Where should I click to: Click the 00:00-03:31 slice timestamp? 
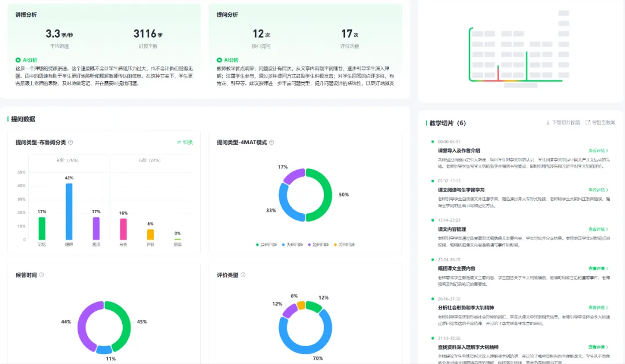click(449, 141)
